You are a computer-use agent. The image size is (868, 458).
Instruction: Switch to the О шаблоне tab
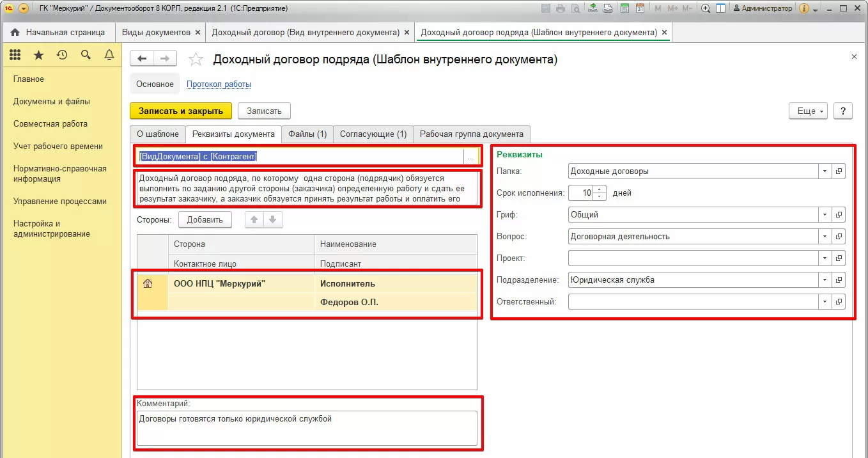coord(158,134)
